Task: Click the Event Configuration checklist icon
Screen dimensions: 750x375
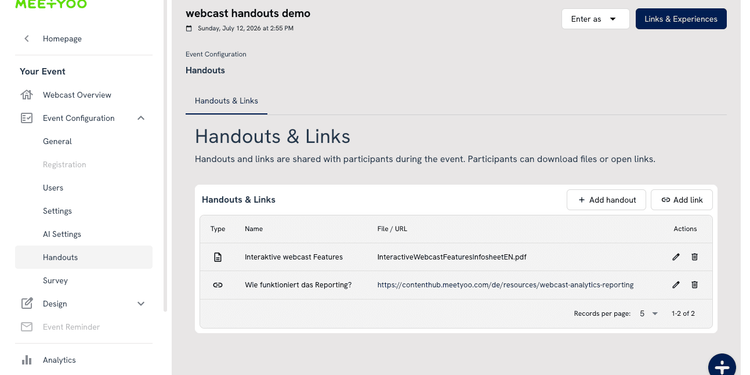Action: click(27, 118)
